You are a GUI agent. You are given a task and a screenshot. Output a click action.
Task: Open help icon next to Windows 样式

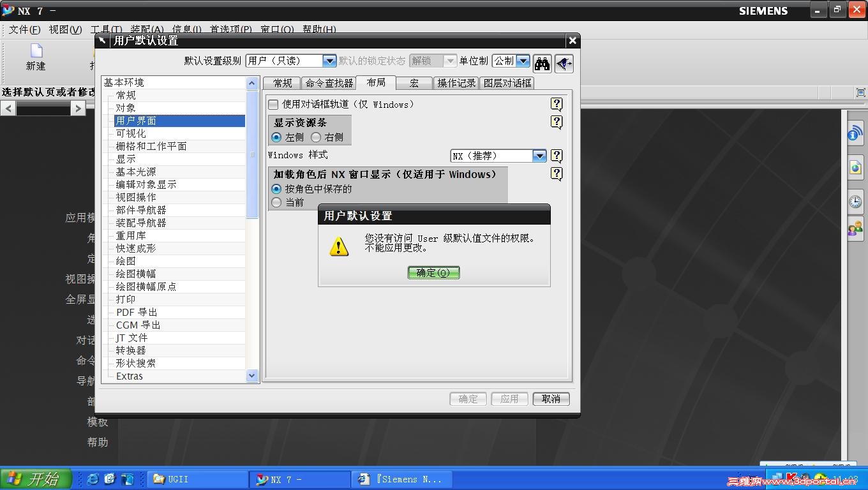[x=557, y=156]
